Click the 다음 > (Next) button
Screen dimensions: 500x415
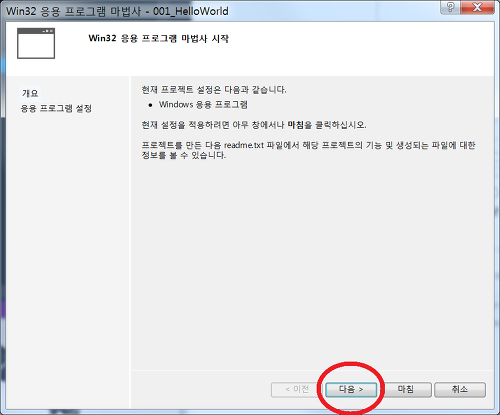pyautogui.click(x=351, y=389)
